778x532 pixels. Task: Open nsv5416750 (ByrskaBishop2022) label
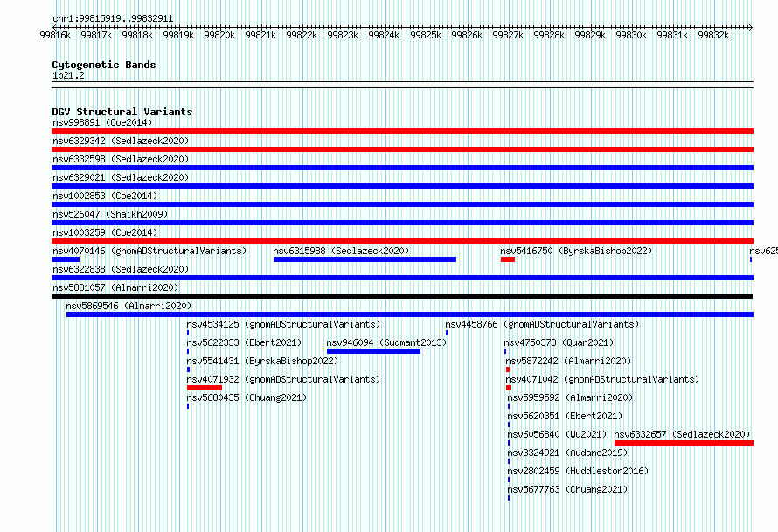(x=576, y=251)
